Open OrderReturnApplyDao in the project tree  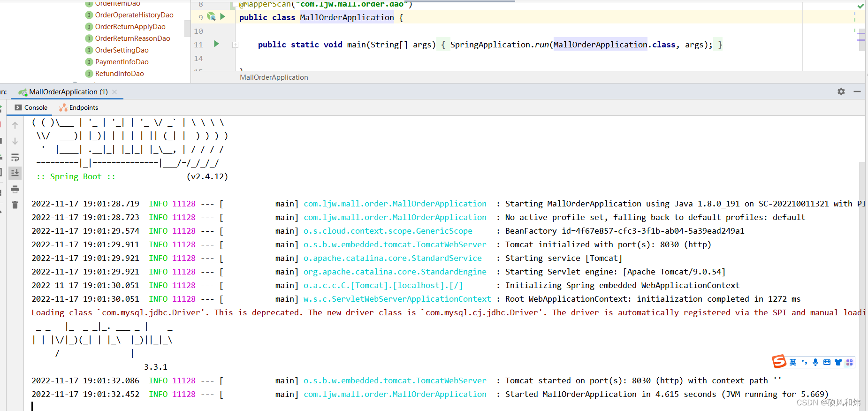tap(130, 27)
